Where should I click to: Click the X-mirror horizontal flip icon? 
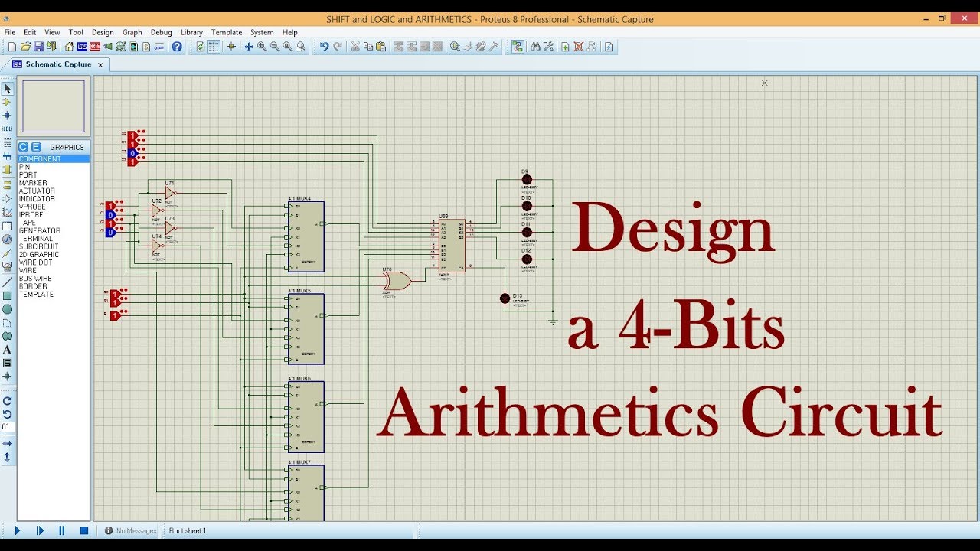click(7, 443)
